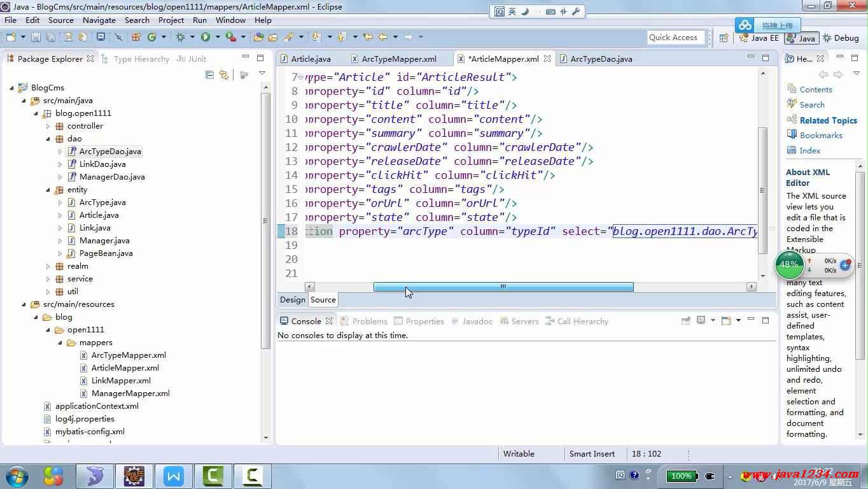The width and height of the screenshot is (868, 489).
Task: Click the Quick Access field
Action: (676, 38)
